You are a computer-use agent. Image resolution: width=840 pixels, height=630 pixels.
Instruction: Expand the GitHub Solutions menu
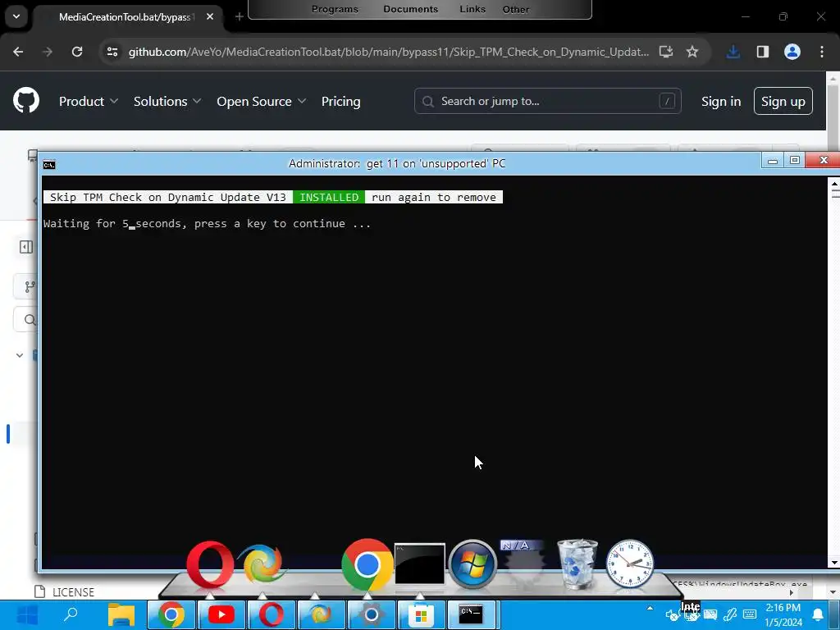pyautogui.click(x=167, y=101)
